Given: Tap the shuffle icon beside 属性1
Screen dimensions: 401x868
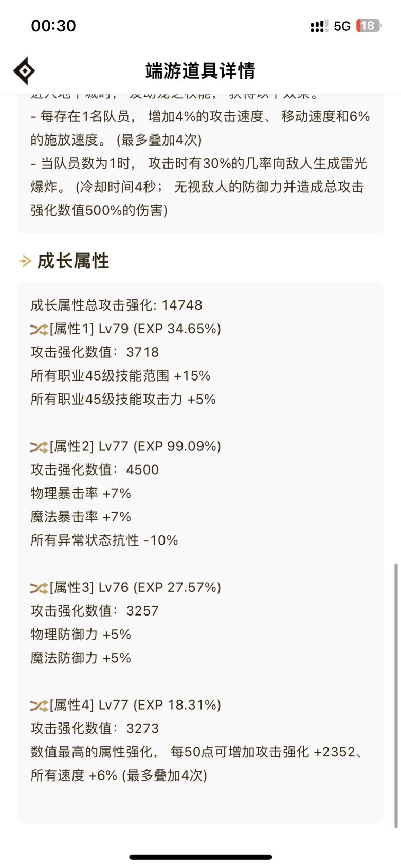Looking at the screenshot, I should [x=39, y=330].
